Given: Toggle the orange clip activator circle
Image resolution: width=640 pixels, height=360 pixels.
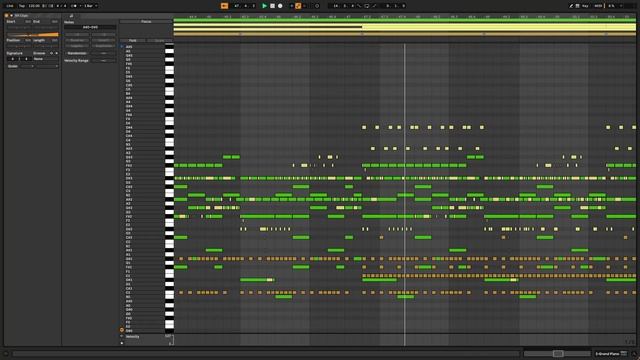Looking at the screenshot, I should point(7,16).
